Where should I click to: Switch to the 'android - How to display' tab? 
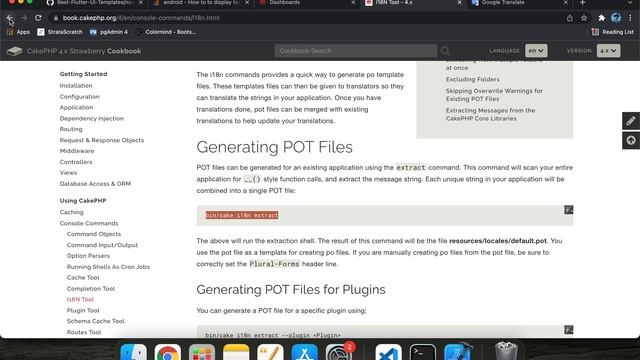[200, 3]
